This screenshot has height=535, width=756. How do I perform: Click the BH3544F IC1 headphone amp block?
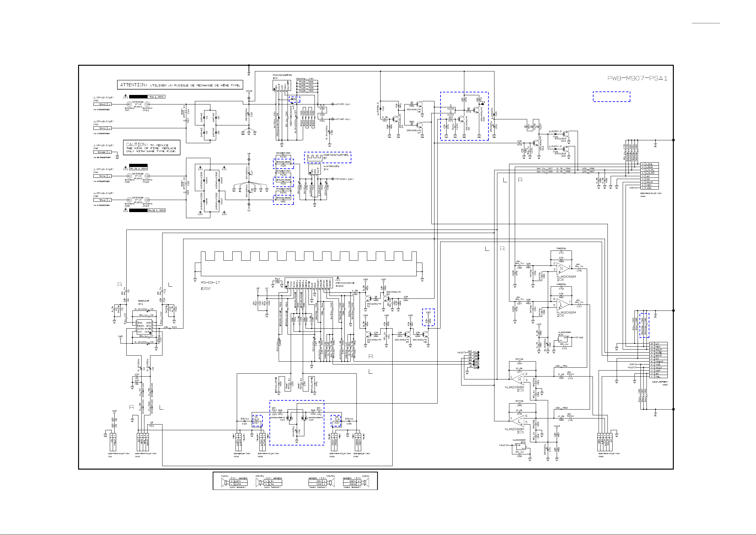click(x=144, y=327)
